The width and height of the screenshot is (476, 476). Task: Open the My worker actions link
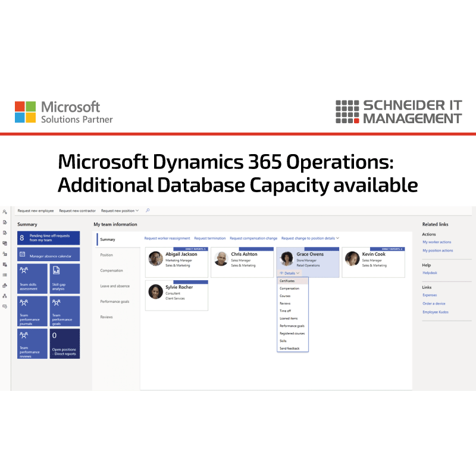(437, 242)
